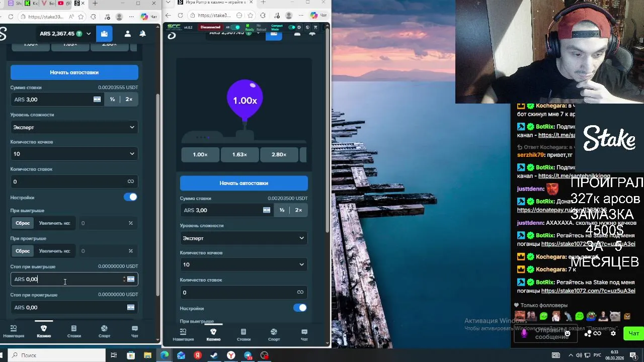Open Ставки tab in the left window
Viewport: 644px width, 362px height.
(74, 331)
